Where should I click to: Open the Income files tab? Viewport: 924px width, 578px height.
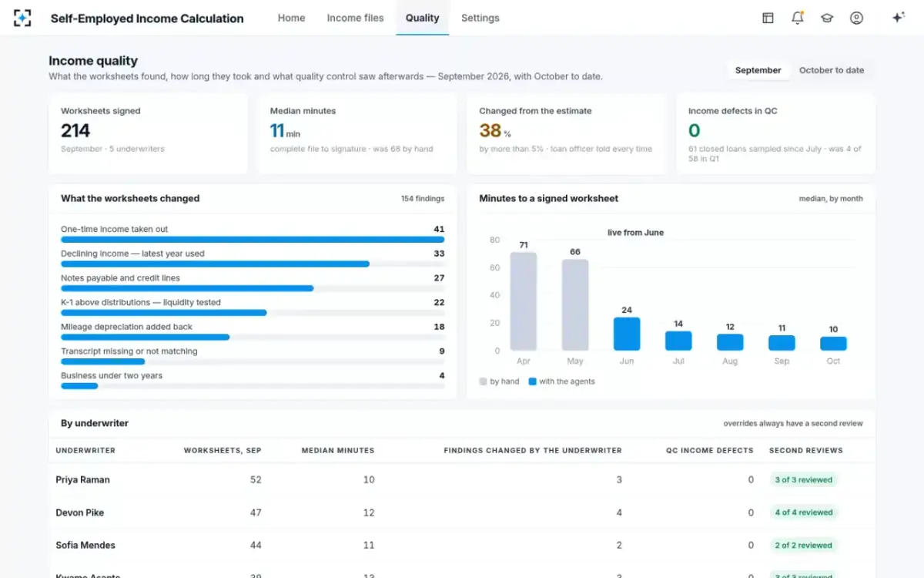tap(355, 18)
